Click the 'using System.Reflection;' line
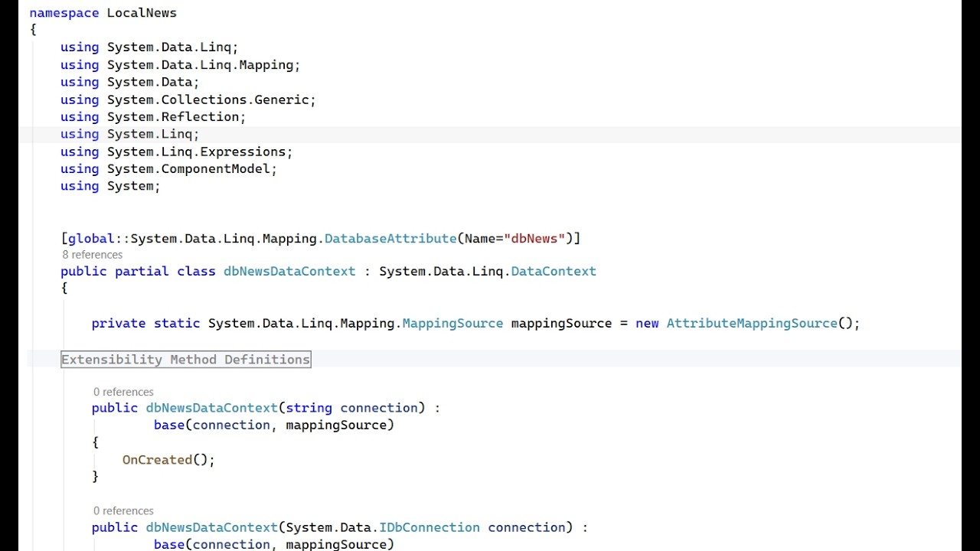 [x=153, y=117]
